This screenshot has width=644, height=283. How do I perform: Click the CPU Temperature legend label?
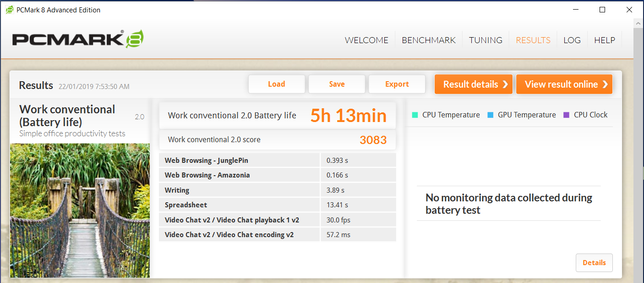[451, 115]
